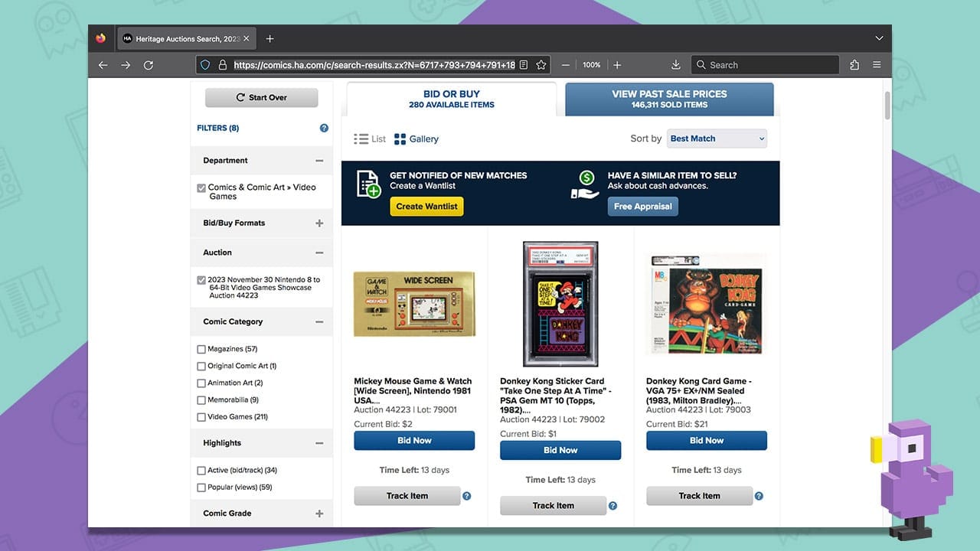Select the View Past Sale Prices tab
Image resolution: width=980 pixels, height=551 pixels.
(669, 99)
